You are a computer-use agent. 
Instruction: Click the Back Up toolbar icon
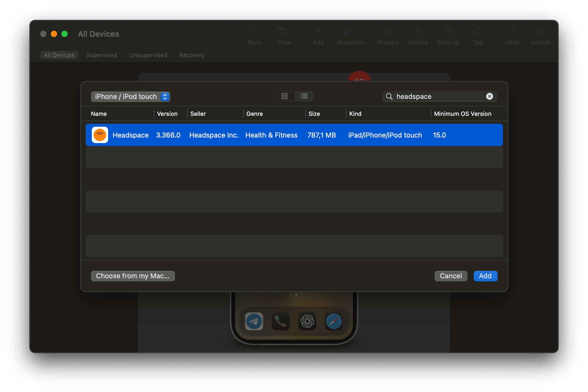(448, 31)
